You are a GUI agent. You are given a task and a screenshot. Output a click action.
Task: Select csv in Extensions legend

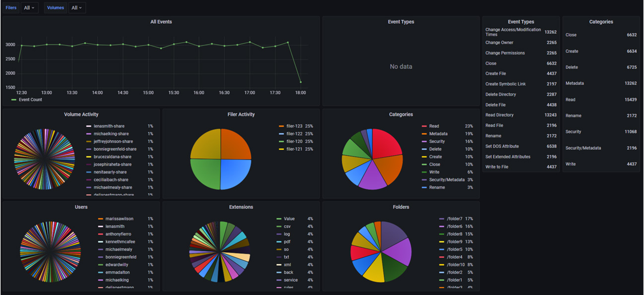click(x=287, y=226)
